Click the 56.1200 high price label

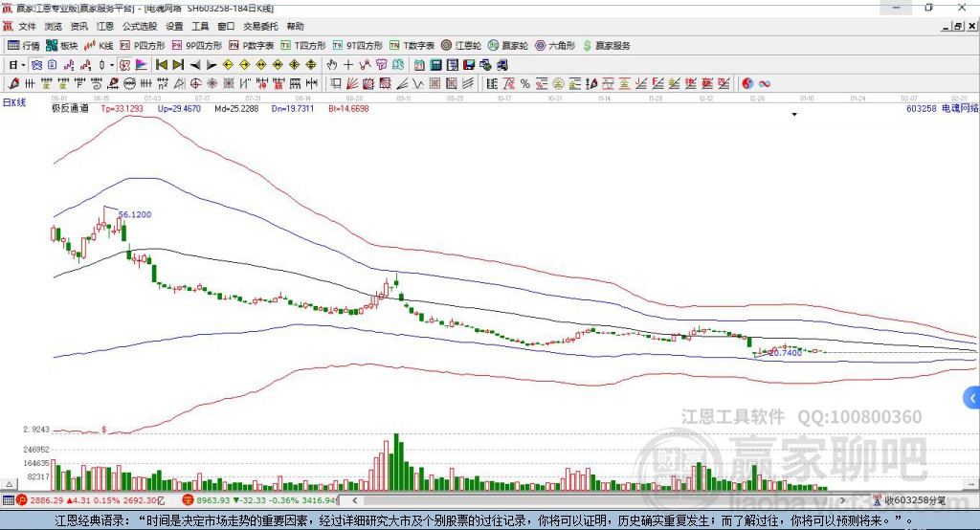tap(135, 214)
